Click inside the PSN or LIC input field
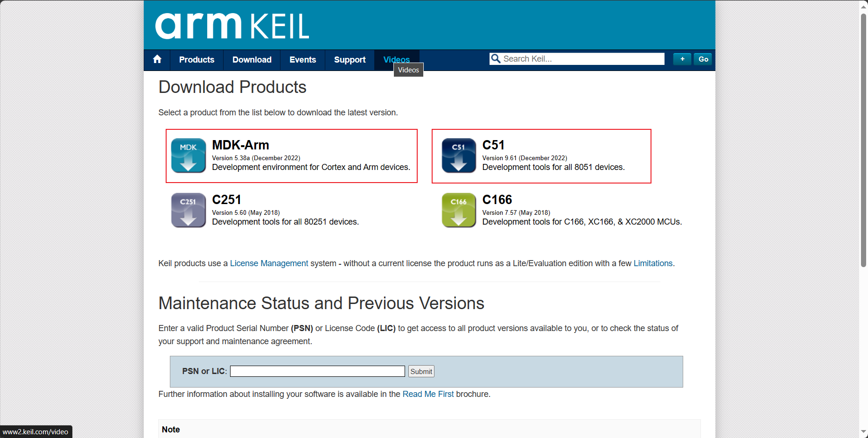 click(x=317, y=371)
